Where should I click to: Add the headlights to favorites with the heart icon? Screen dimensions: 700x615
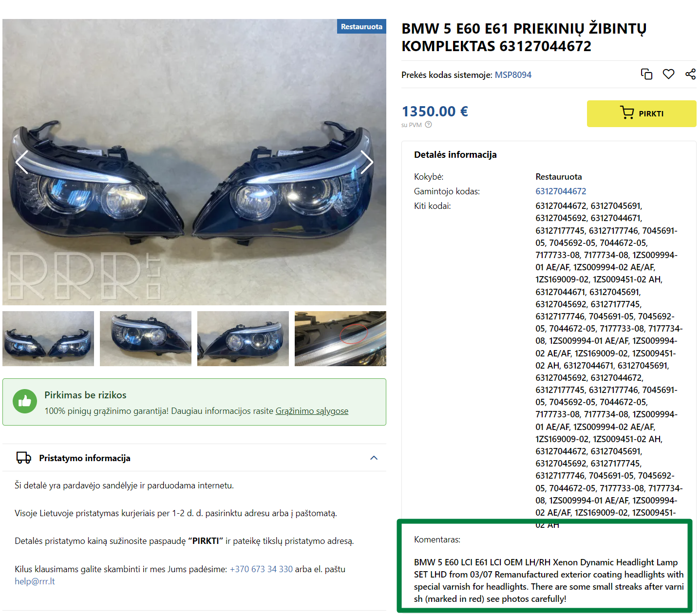668,74
